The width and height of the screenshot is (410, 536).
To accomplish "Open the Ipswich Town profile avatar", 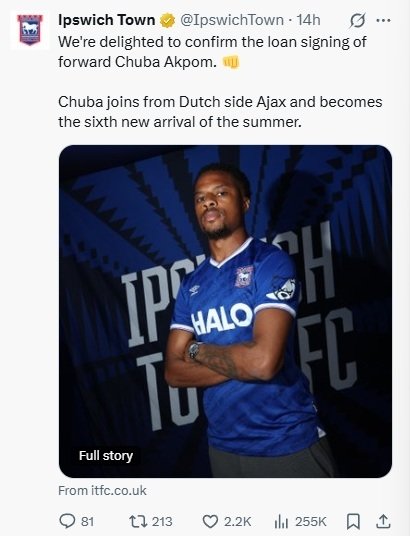I will click(30, 30).
